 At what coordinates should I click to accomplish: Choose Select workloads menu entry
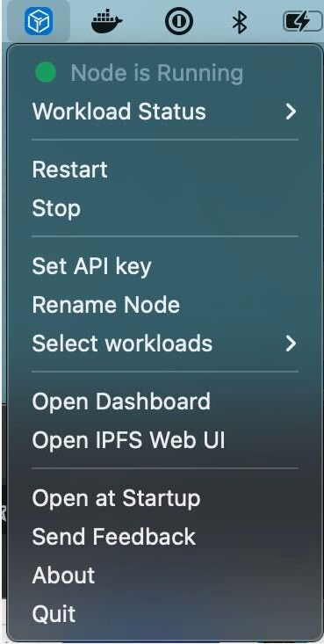(x=165, y=344)
